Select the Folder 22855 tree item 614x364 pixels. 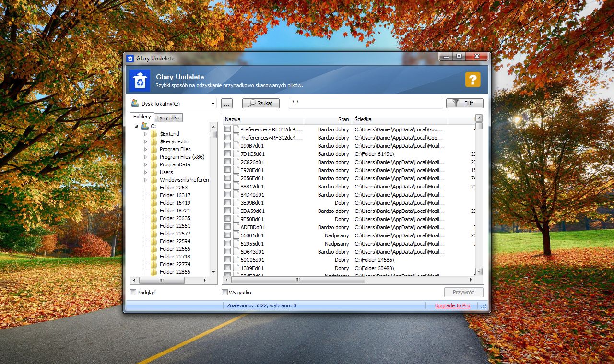coord(175,272)
